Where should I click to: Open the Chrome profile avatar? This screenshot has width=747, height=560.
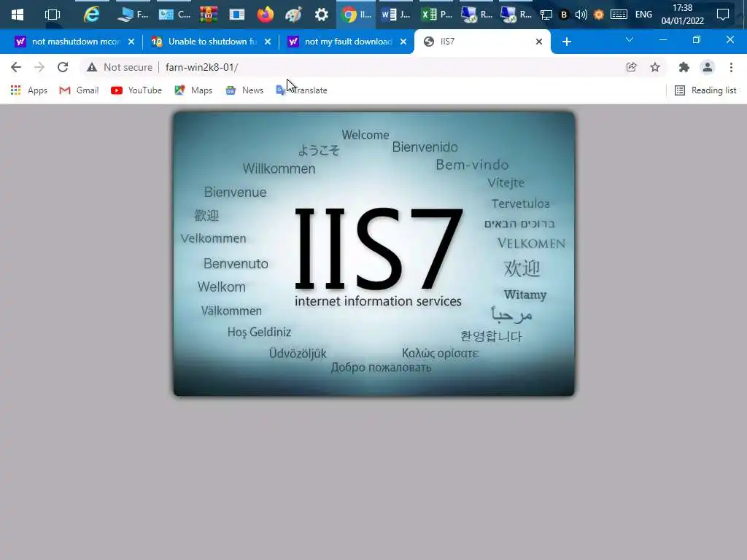tap(708, 67)
